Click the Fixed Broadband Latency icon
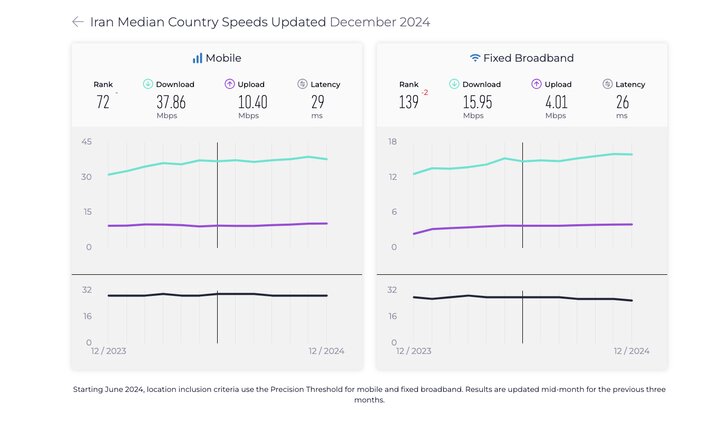 608,84
